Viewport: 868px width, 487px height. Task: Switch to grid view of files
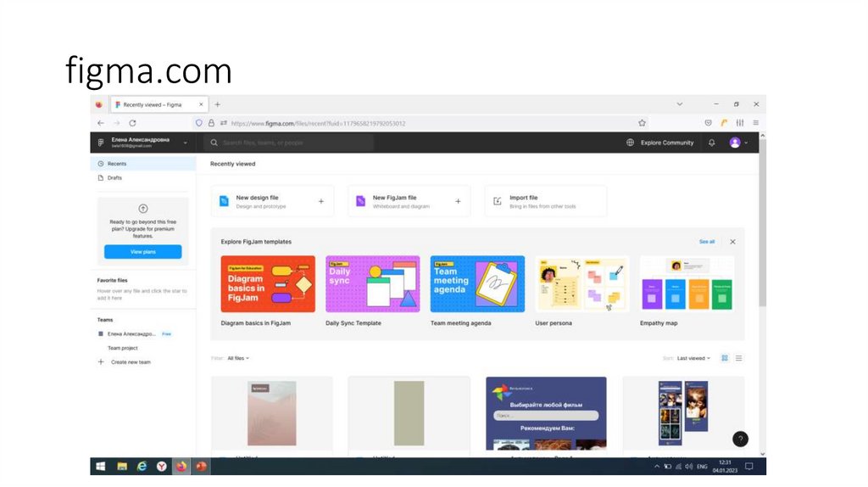724,358
